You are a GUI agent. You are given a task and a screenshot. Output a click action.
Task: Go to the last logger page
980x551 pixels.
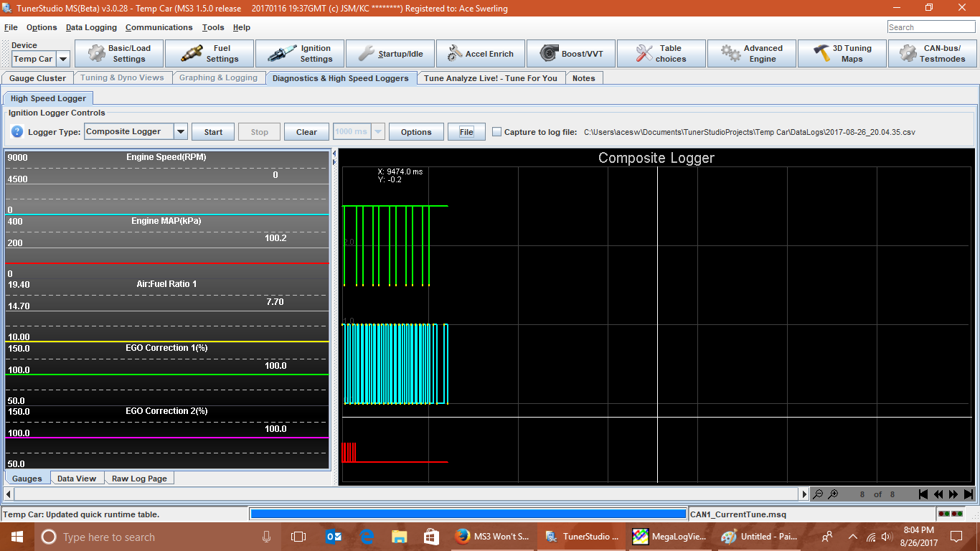[x=969, y=494]
